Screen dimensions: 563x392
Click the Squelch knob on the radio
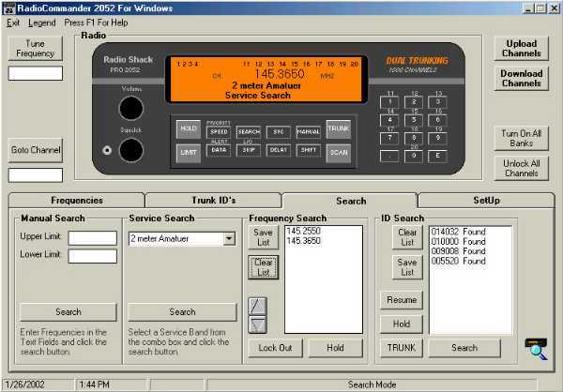pos(131,150)
